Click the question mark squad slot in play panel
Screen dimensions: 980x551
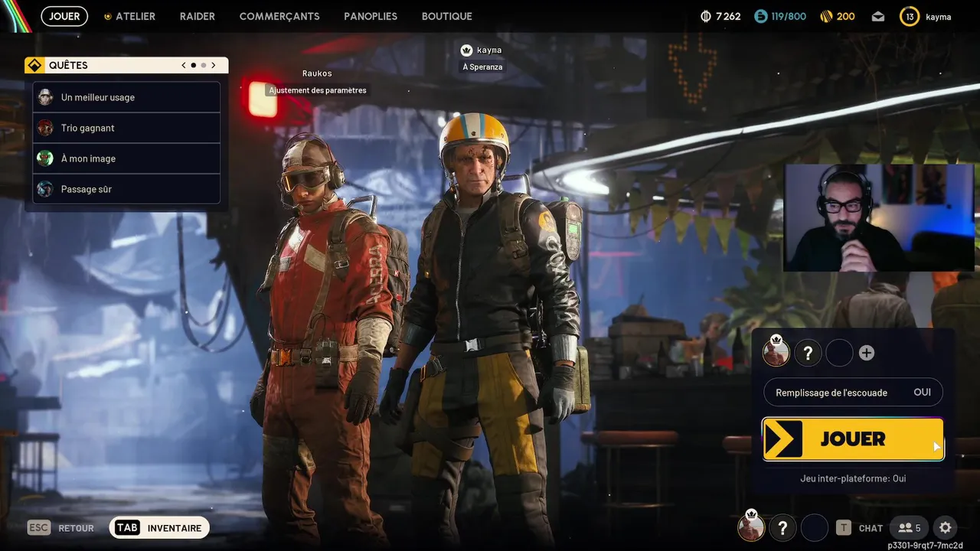point(808,353)
